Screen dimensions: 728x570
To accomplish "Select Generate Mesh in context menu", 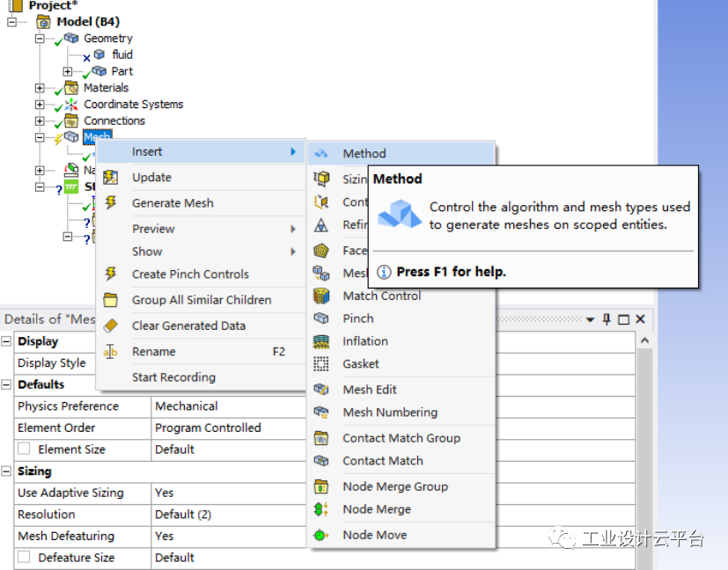I will (201, 202).
